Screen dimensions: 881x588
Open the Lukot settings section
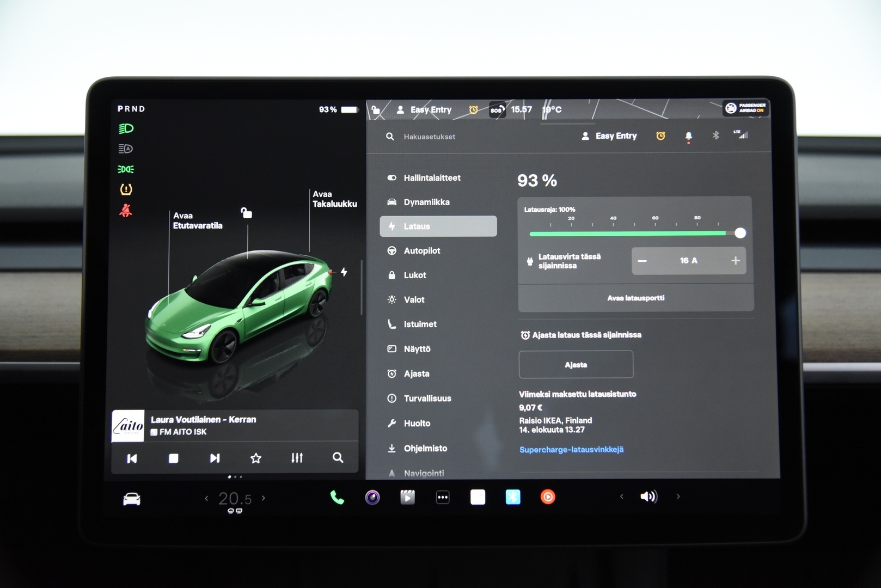click(x=415, y=275)
